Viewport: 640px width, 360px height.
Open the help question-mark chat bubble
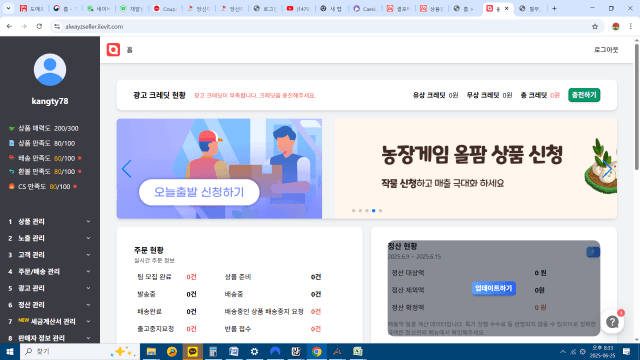(x=612, y=322)
